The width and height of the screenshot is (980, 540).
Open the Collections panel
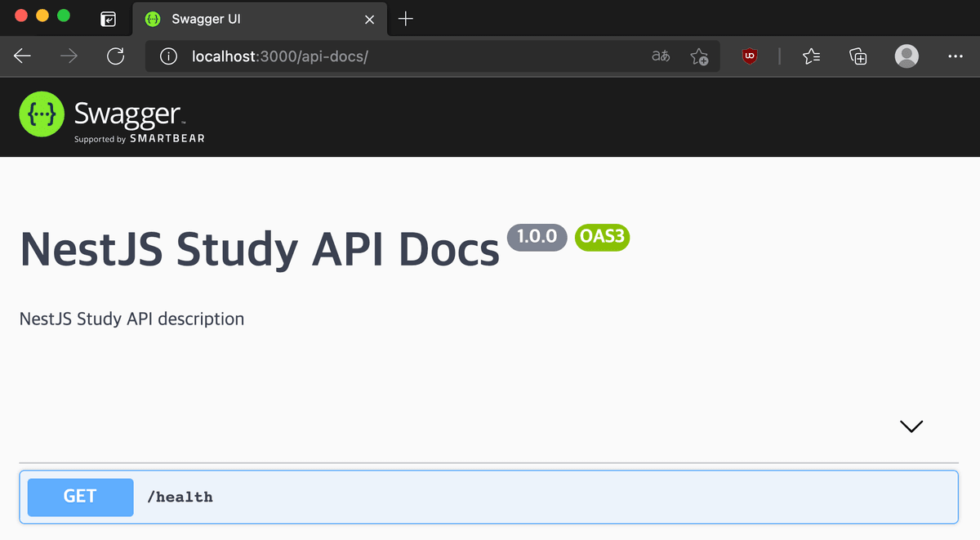click(x=857, y=56)
